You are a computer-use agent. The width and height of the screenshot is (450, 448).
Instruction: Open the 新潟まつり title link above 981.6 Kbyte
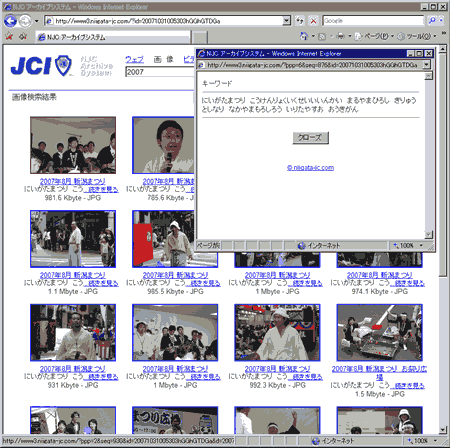point(72,181)
